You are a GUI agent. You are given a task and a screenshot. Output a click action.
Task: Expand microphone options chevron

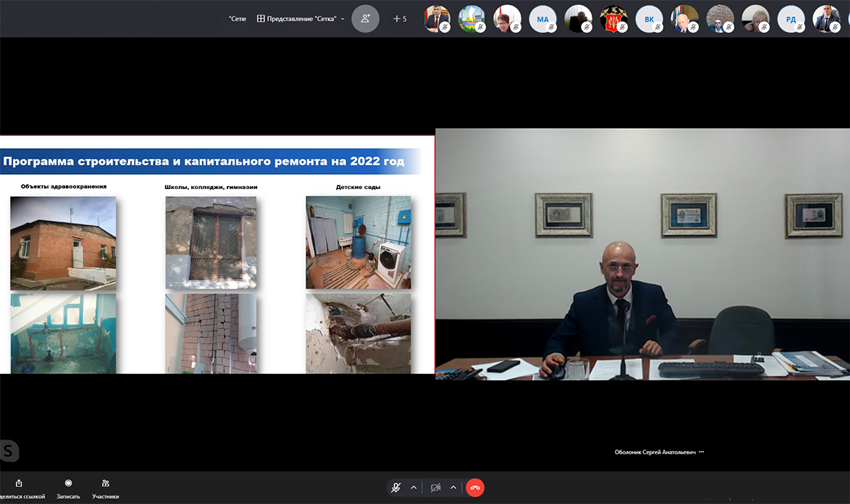point(414,488)
